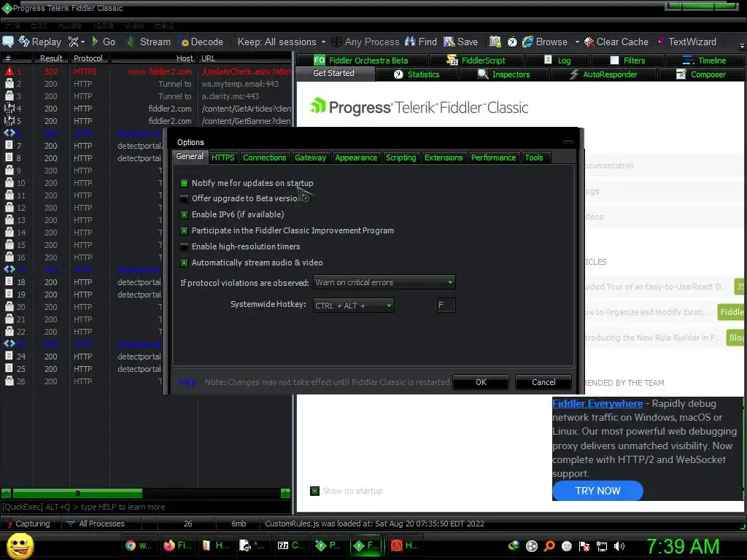
Task: Click the TRY NOW button
Action: (597, 491)
